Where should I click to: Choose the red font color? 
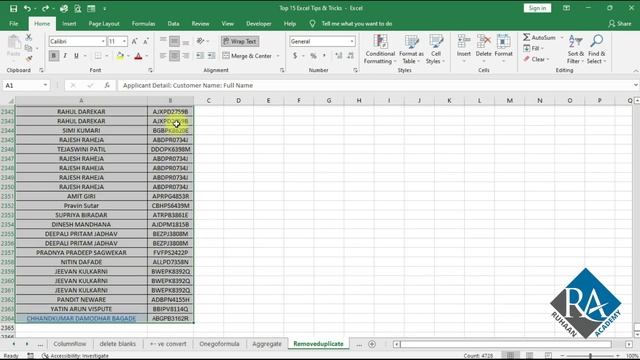click(138, 56)
